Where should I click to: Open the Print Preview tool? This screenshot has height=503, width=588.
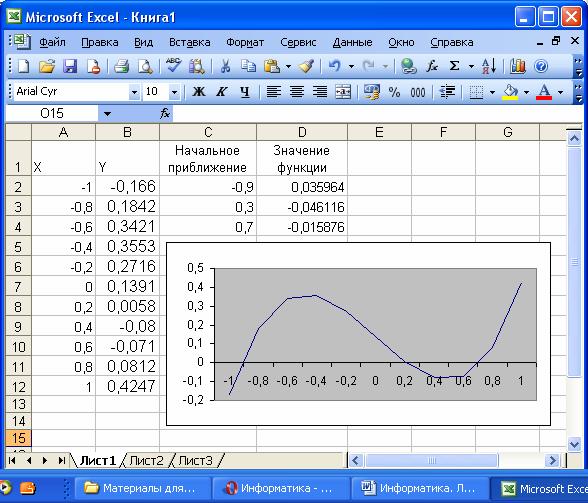[x=145, y=66]
